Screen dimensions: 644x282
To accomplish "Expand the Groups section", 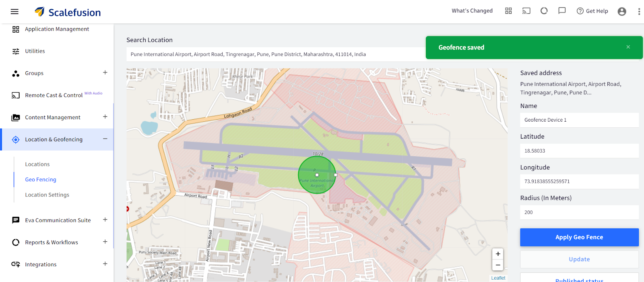I will pyautogui.click(x=105, y=73).
